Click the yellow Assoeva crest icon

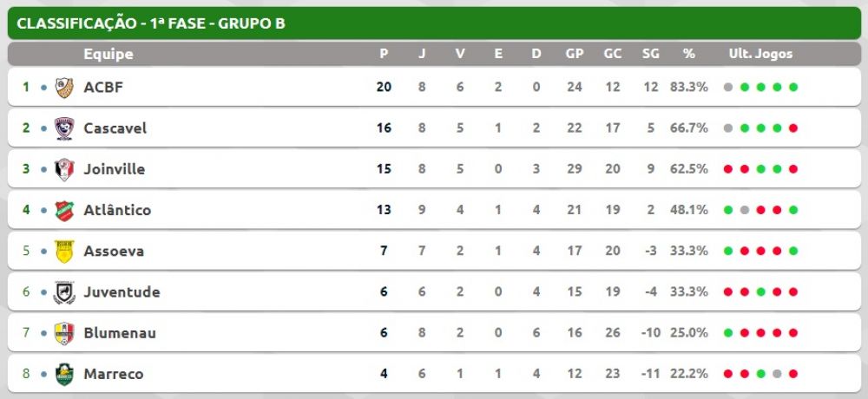coord(64,252)
